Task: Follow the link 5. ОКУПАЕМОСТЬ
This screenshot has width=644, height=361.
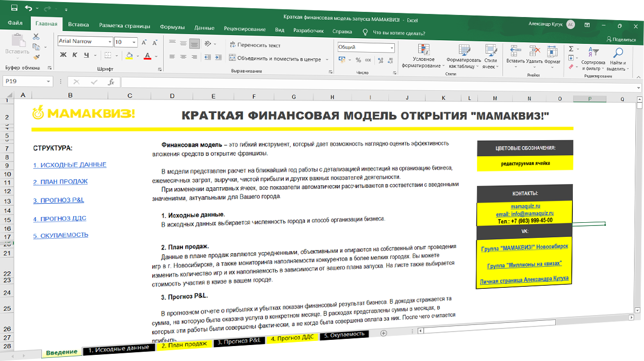Action: pos(61,235)
